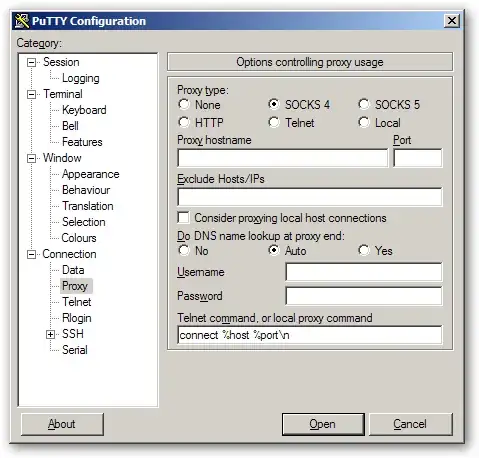
Task: Click the PuTTY icon in title bar
Action: click(x=22, y=21)
